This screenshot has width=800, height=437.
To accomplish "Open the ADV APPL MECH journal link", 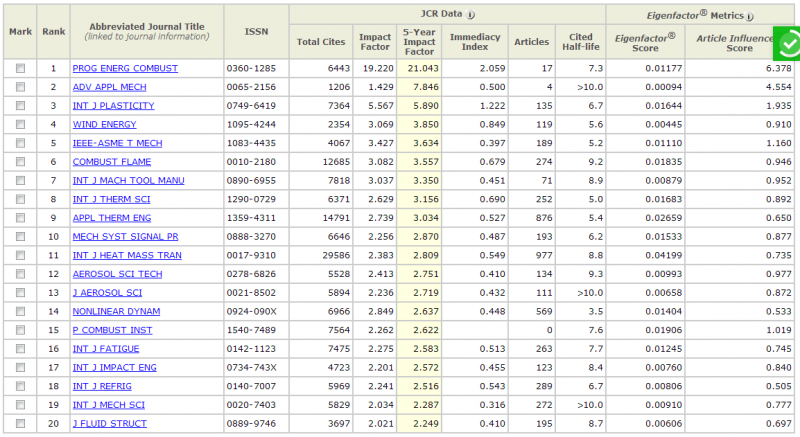I will tap(109, 87).
